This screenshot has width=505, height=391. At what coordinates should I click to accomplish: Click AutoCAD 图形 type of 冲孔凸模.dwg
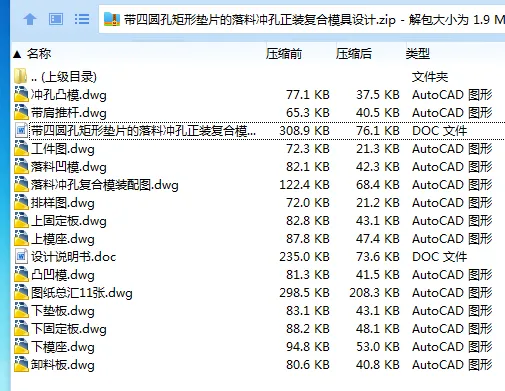pyautogui.click(x=452, y=95)
